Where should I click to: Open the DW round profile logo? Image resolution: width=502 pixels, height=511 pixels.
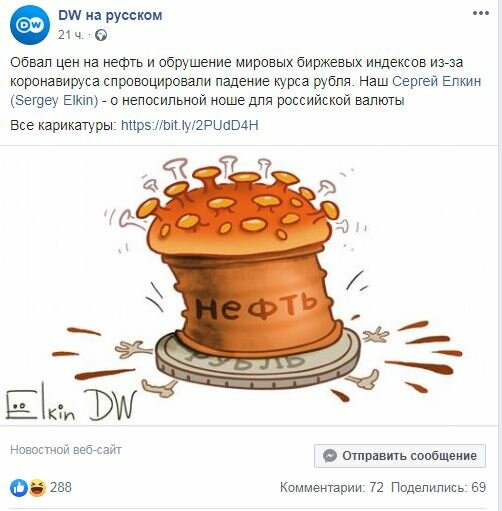[30, 25]
